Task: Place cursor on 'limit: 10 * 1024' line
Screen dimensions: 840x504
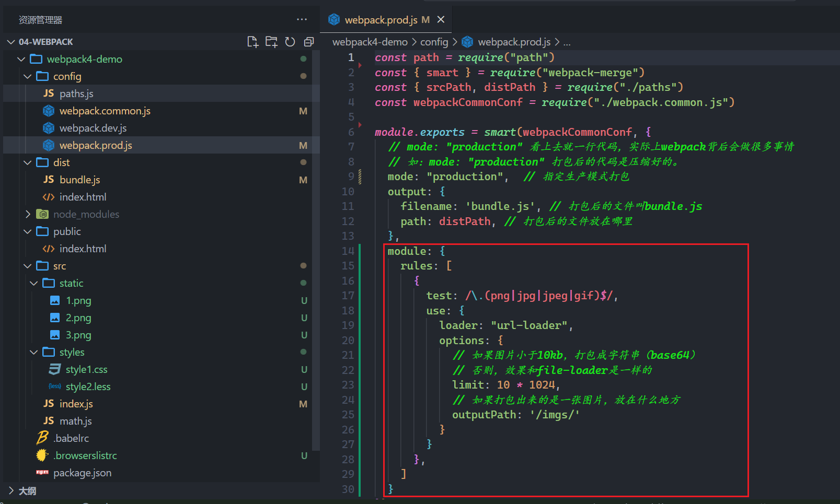Action: (x=506, y=385)
